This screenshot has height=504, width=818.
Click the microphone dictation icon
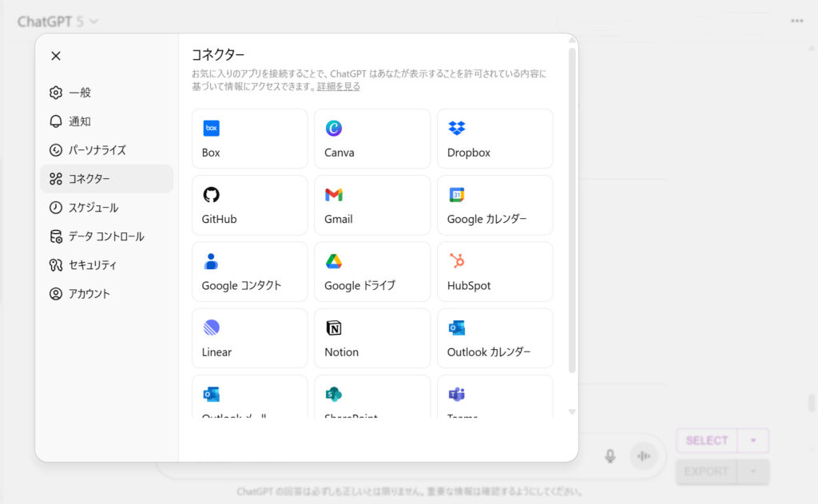pos(610,456)
